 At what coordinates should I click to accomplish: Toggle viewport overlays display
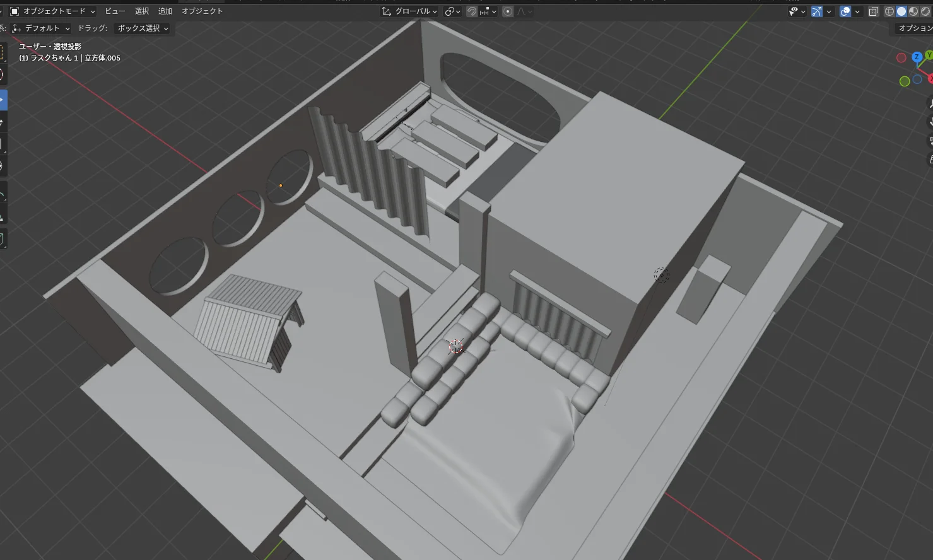coord(845,11)
